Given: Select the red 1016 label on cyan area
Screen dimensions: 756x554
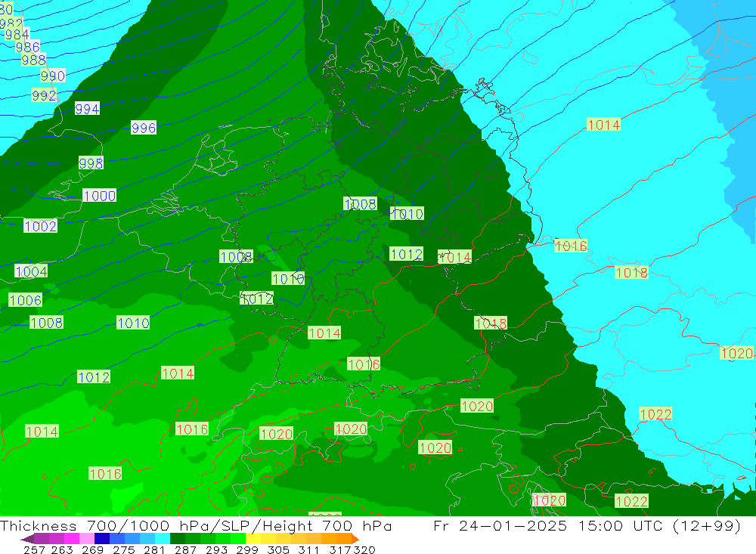Looking at the screenshot, I should [570, 246].
